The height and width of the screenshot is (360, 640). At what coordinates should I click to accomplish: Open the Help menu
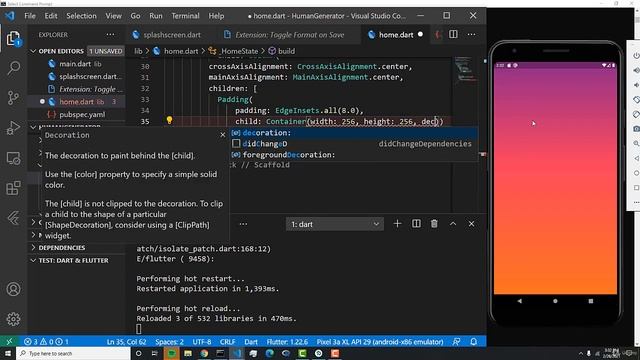pos(216,16)
